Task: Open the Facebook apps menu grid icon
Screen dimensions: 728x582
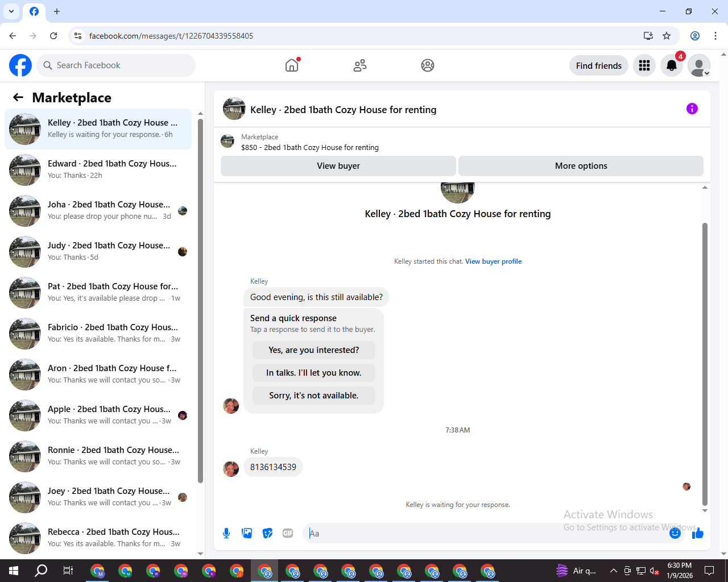Action: [x=644, y=65]
